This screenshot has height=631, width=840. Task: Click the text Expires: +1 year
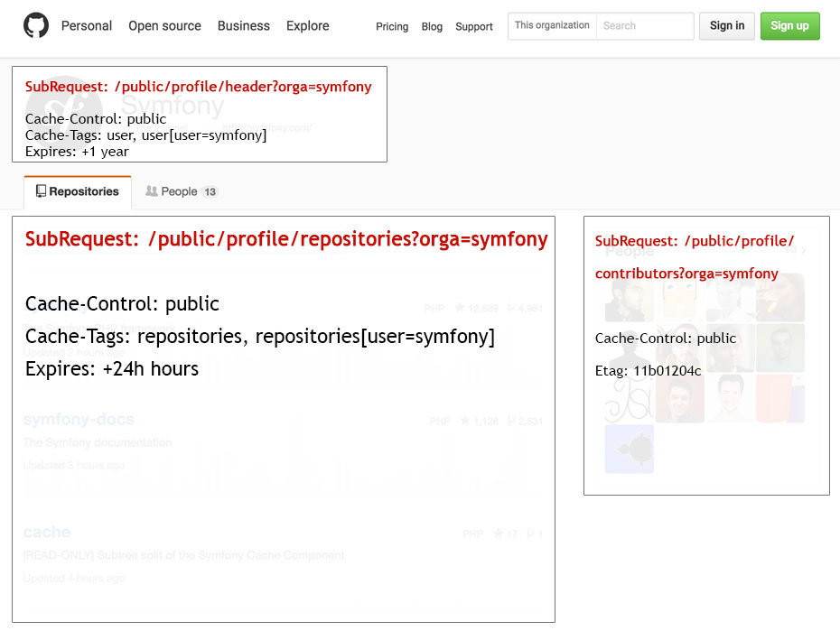tap(77, 152)
